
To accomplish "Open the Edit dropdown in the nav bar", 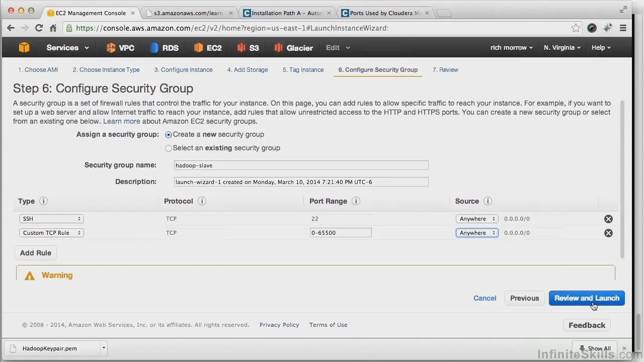I will 338,48.
